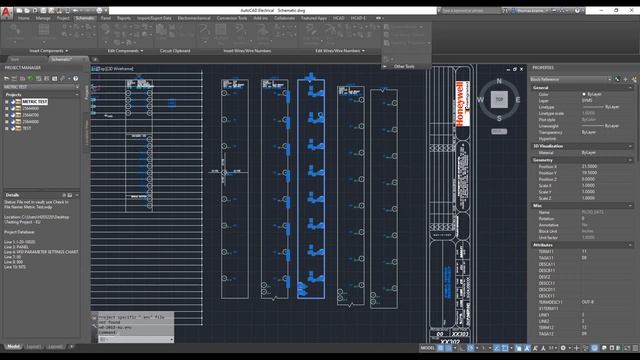Select the Wire Numbers tool in ribbon
This screenshot has width=640, height=360.
240,33
